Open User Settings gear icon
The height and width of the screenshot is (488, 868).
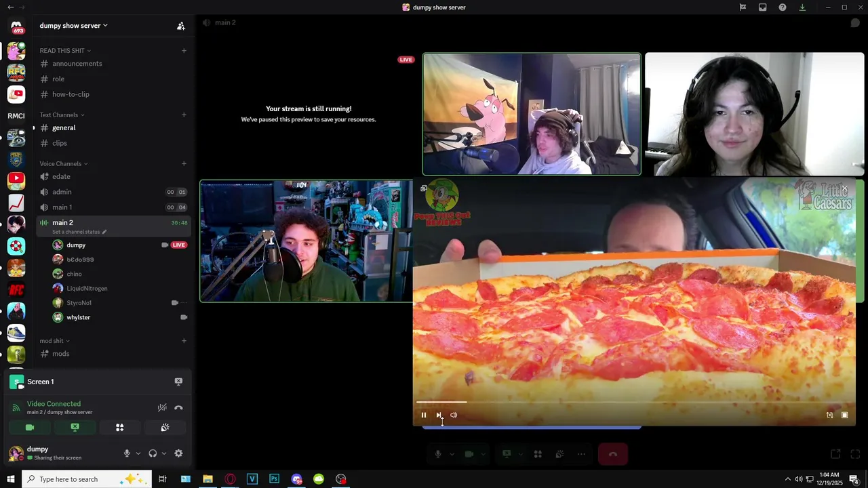(178, 453)
